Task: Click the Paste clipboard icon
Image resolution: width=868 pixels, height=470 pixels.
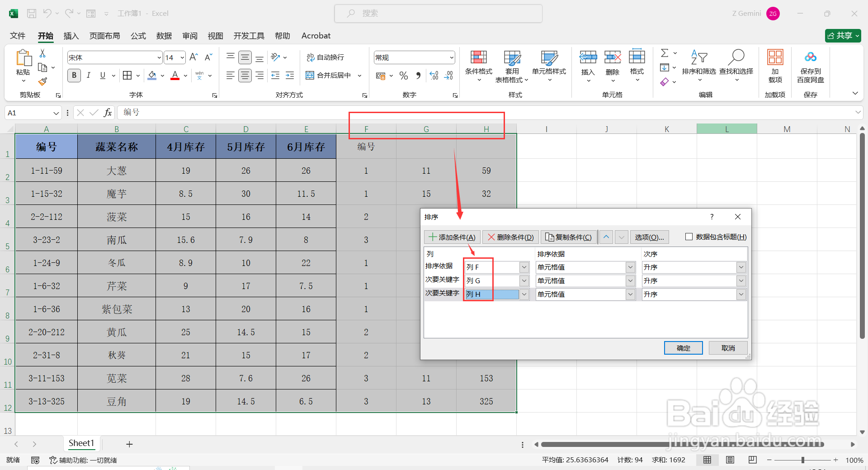Action: (x=23, y=58)
